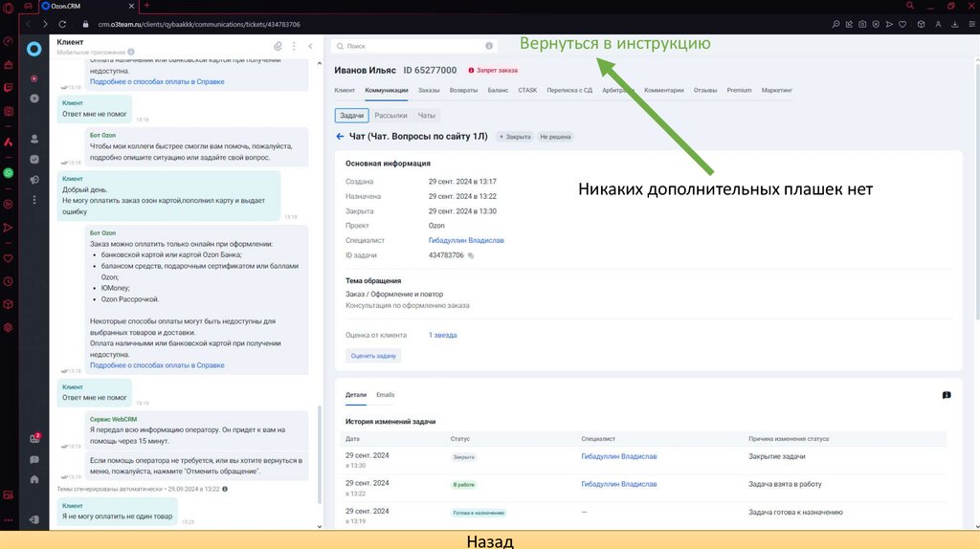Switch to the Заказы tab

coord(429,91)
